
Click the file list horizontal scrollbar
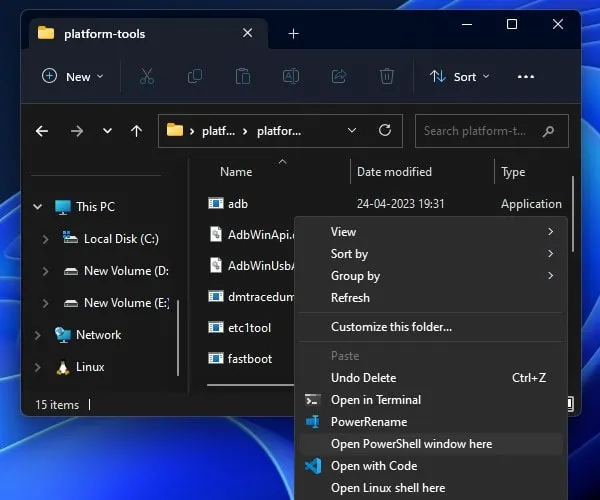(x=251, y=385)
